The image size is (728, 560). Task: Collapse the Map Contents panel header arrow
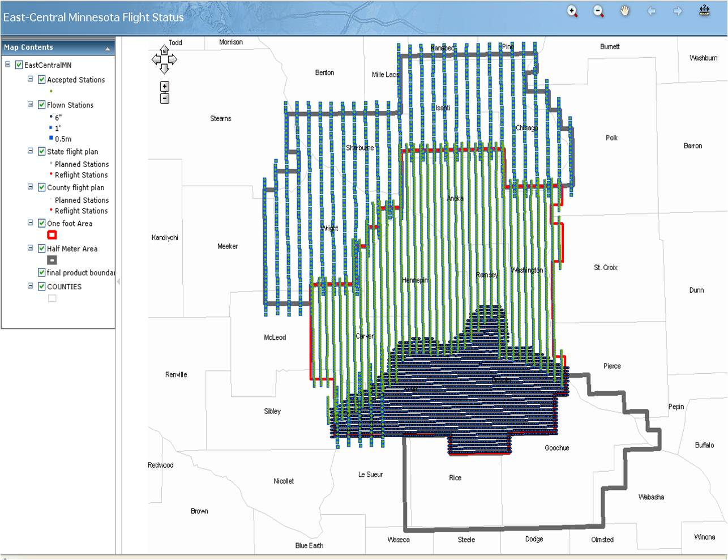pos(107,49)
